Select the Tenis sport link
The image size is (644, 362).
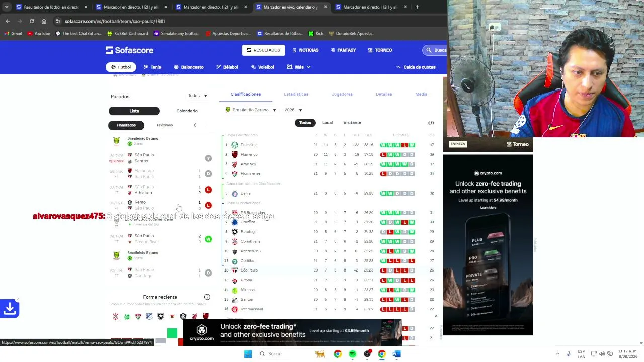coord(152,67)
